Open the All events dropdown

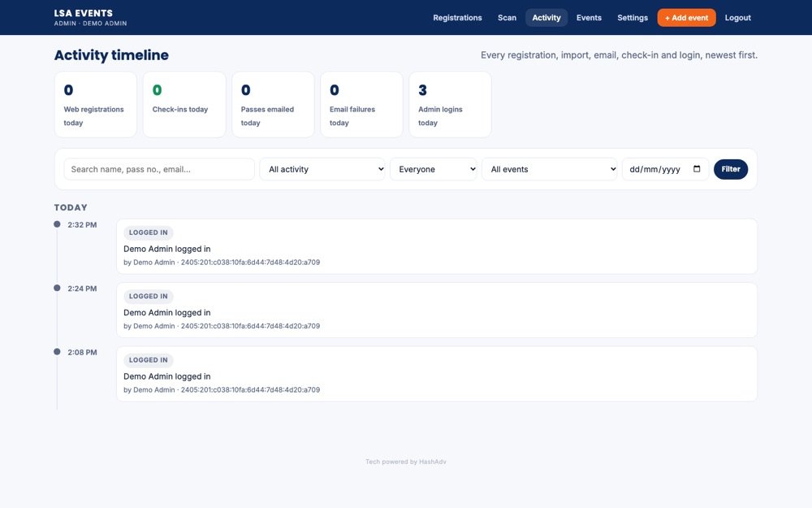pyautogui.click(x=550, y=169)
